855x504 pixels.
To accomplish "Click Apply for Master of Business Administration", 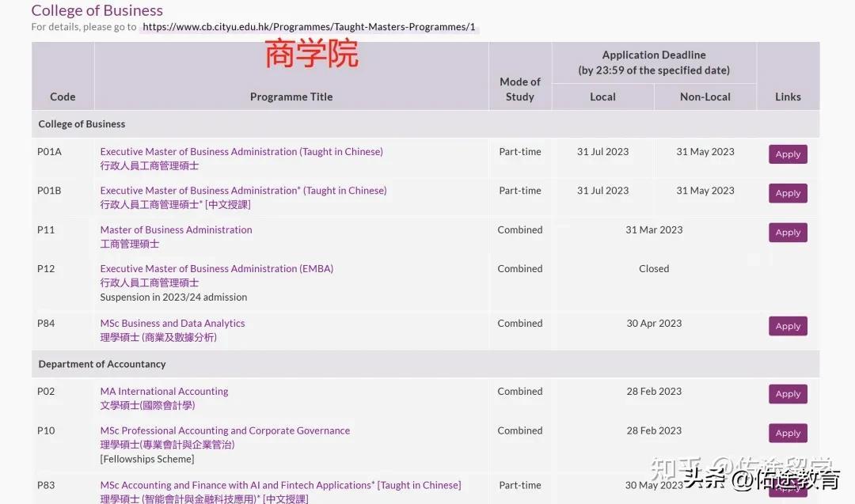I will pos(788,232).
